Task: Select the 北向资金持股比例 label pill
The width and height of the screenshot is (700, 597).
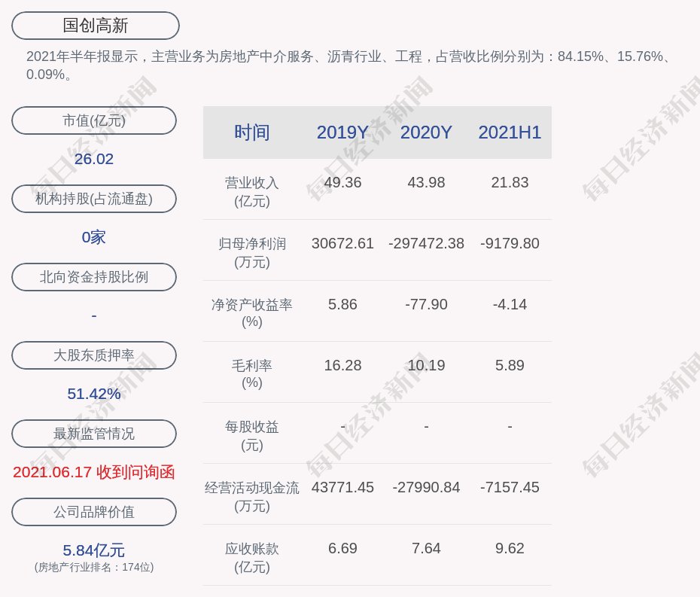Action: [x=94, y=277]
